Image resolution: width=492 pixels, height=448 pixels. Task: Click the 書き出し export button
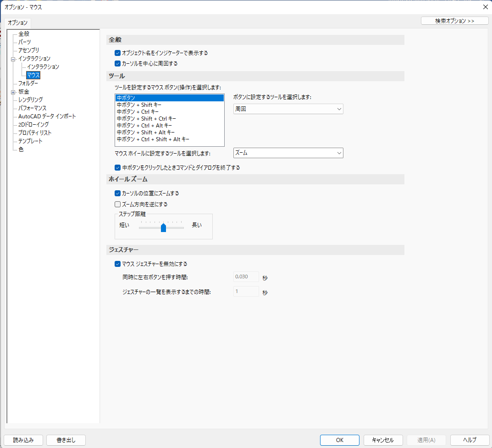click(66, 440)
